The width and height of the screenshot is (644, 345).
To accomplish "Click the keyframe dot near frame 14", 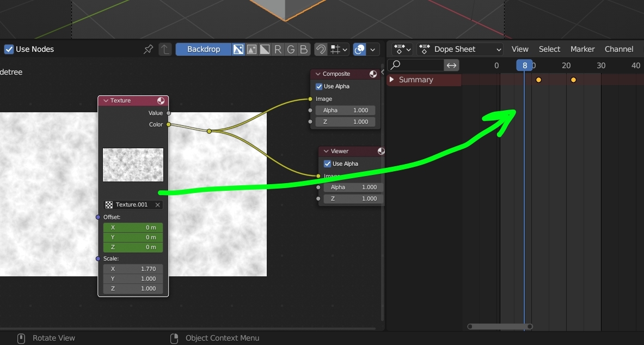I will [x=538, y=80].
